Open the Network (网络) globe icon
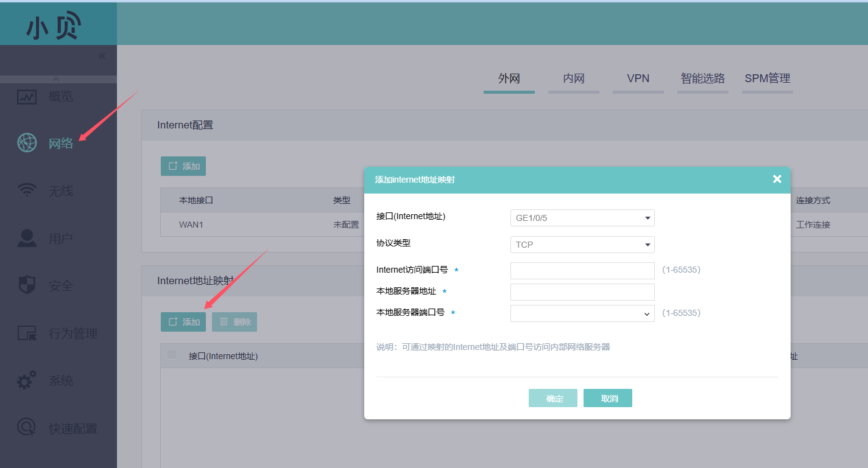This screenshot has height=468, width=868. 27,143
